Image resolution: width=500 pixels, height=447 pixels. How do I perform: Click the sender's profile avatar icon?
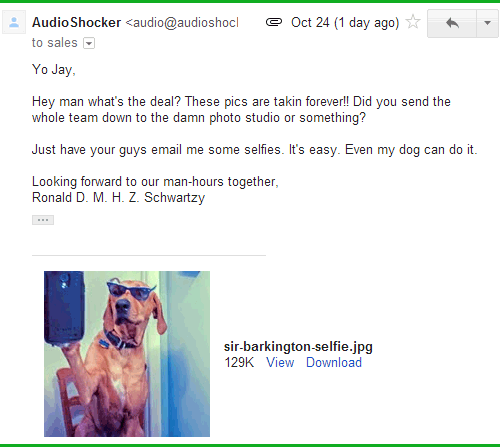coord(14,22)
